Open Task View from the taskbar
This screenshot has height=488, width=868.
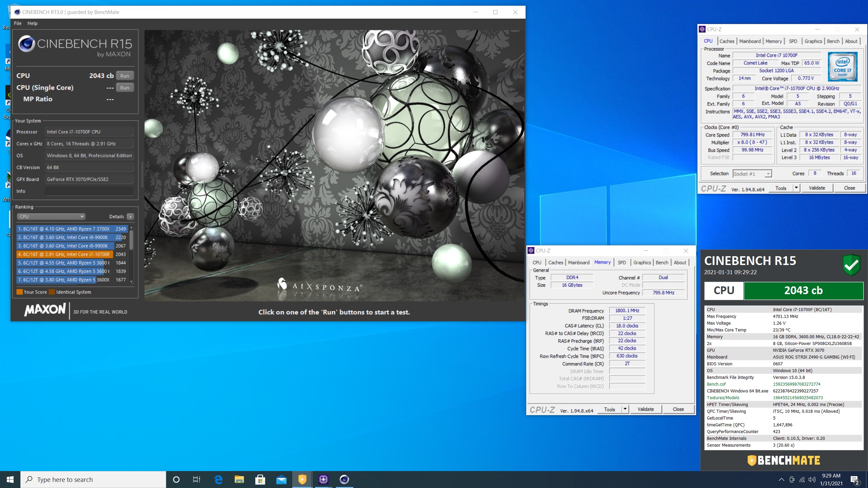coord(196,480)
